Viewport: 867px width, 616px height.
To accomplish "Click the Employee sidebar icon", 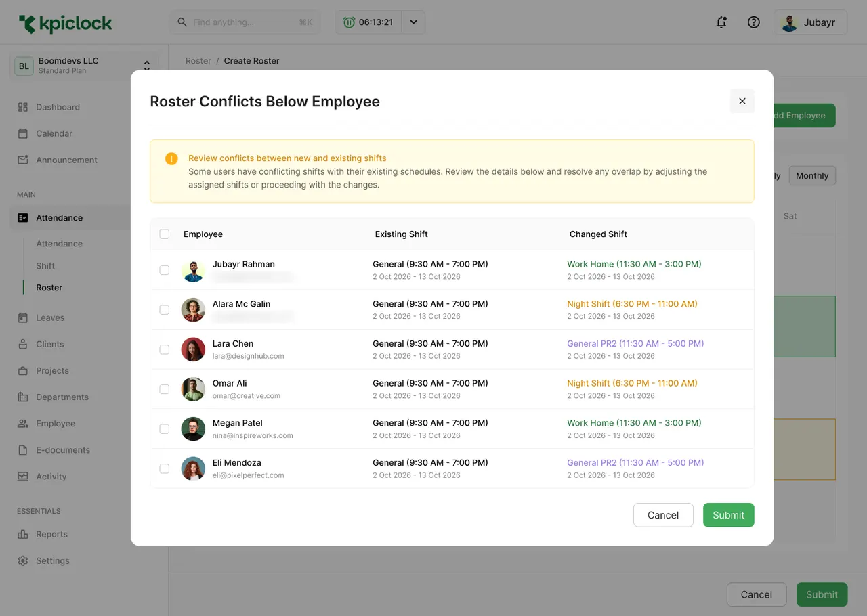I will click(23, 423).
